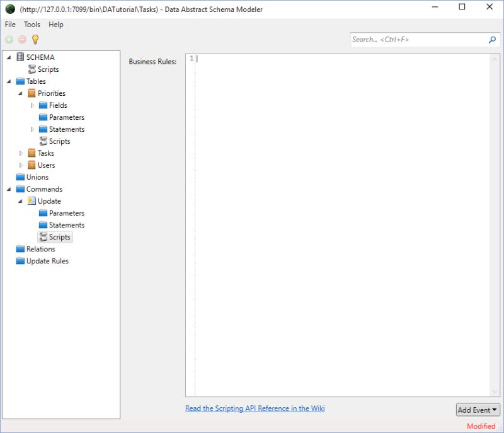The width and height of the screenshot is (504, 433).
Task: Open the Help menu
Action: pos(56,25)
